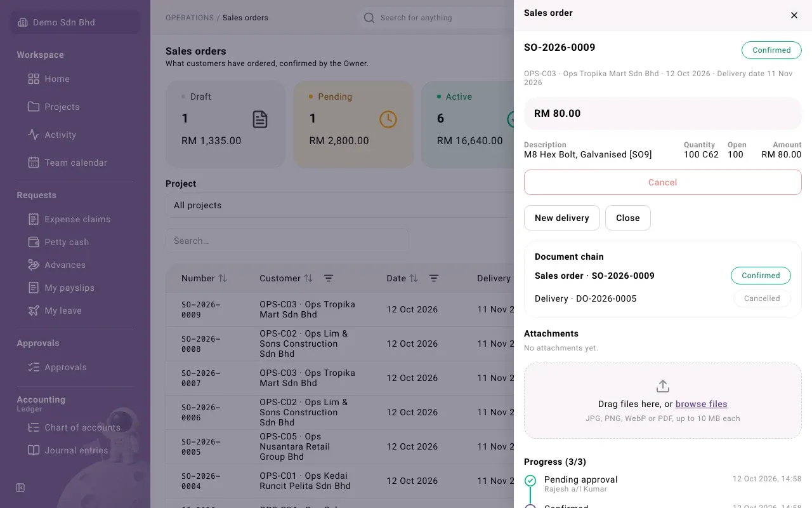Click the search magnifier icon
The height and width of the screenshot is (508, 812).
[x=369, y=18]
